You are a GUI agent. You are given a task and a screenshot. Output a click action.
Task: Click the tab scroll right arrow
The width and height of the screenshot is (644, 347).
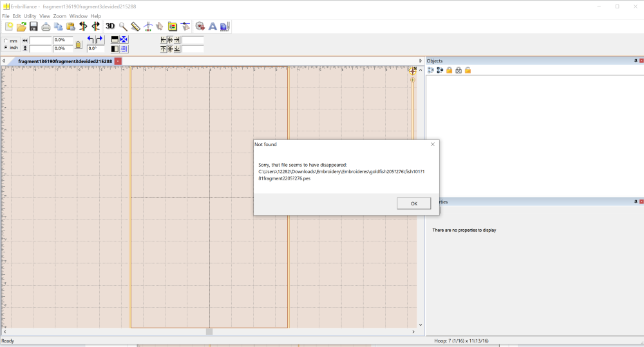pos(421,61)
